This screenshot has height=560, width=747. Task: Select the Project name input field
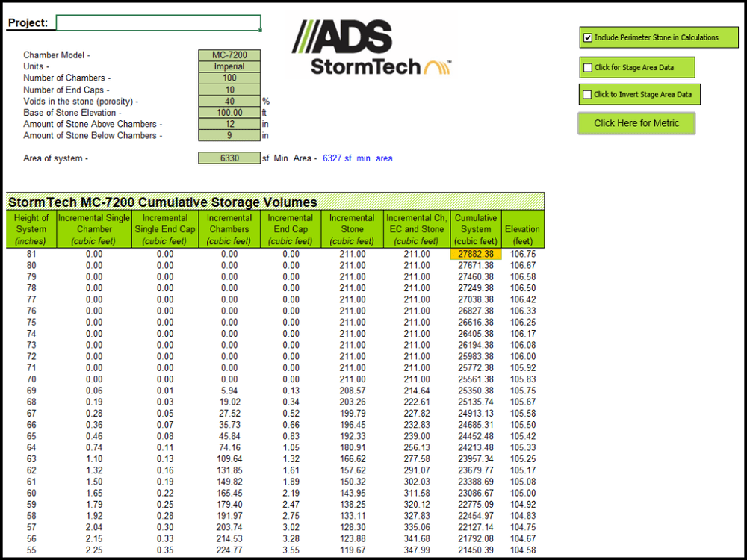click(158, 22)
